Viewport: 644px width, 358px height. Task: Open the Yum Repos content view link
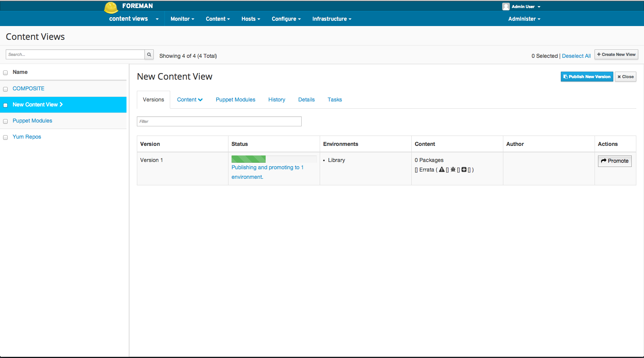click(x=27, y=137)
